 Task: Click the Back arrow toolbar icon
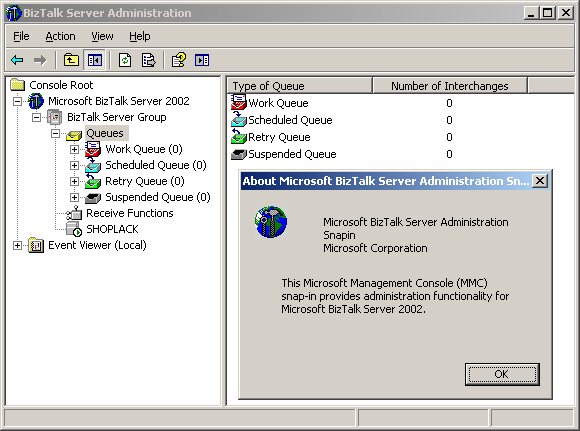click(17, 60)
